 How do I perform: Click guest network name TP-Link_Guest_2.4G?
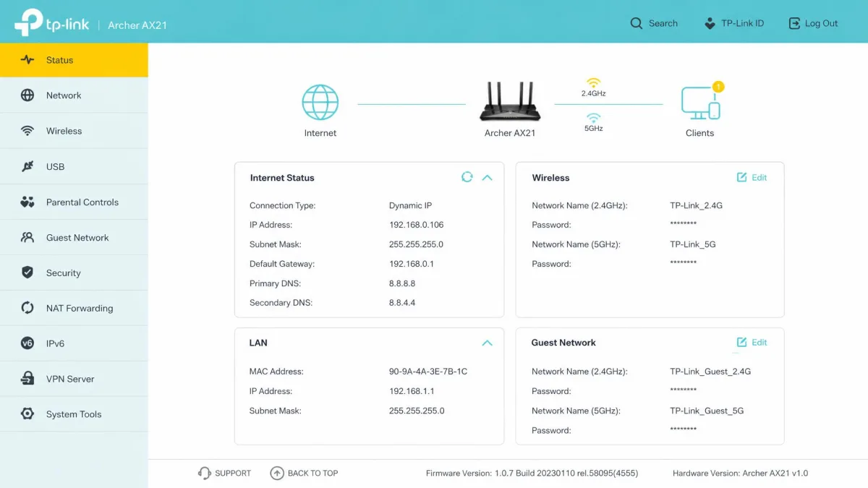[711, 372]
